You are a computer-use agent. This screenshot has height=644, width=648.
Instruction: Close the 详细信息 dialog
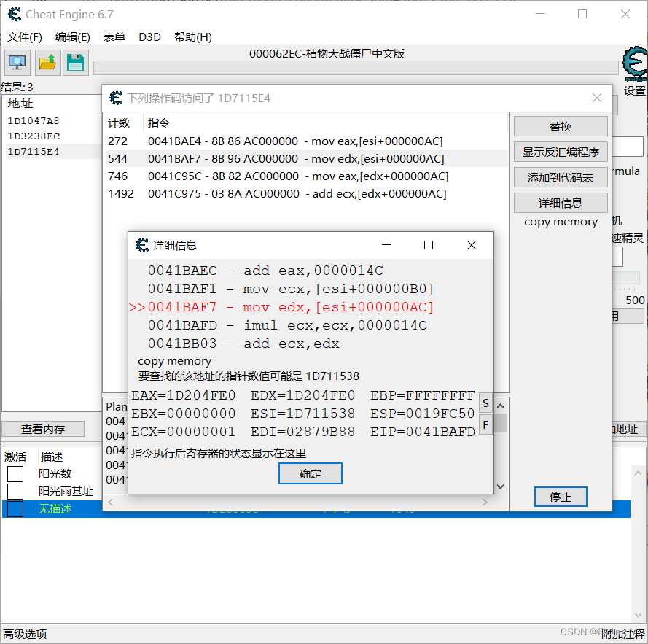click(471, 245)
